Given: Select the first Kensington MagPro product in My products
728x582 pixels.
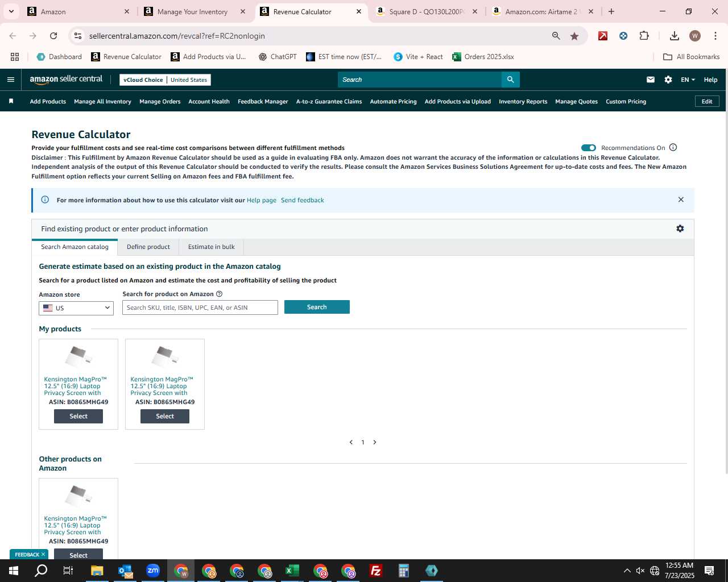Looking at the screenshot, I should (78, 416).
